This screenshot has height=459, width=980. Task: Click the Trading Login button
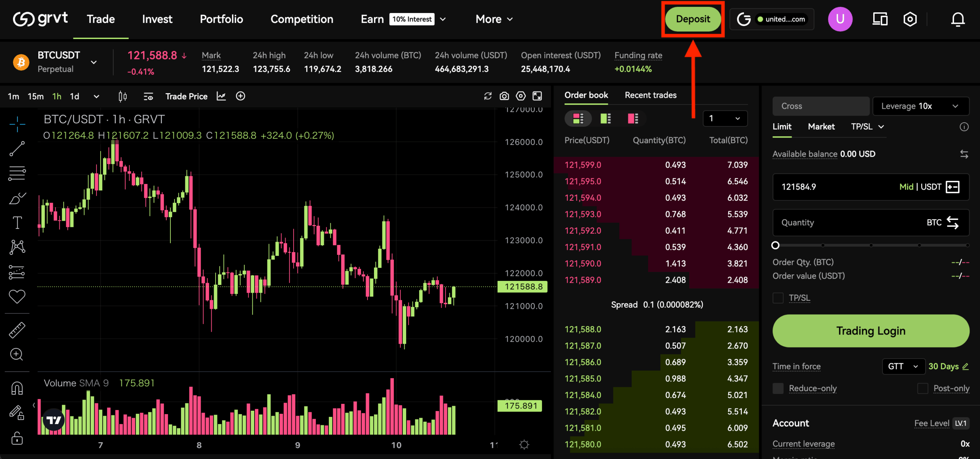point(871,331)
